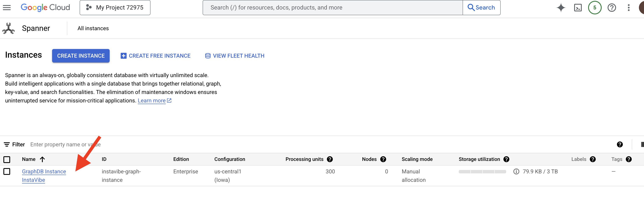Click the CREATE INSTANCE button

coord(81,56)
